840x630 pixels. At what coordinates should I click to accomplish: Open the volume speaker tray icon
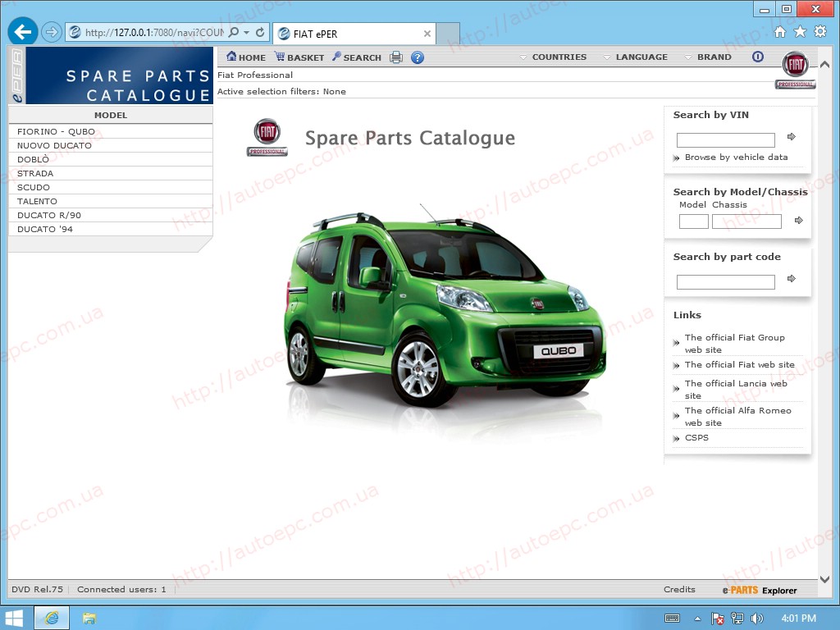point(756,619)
